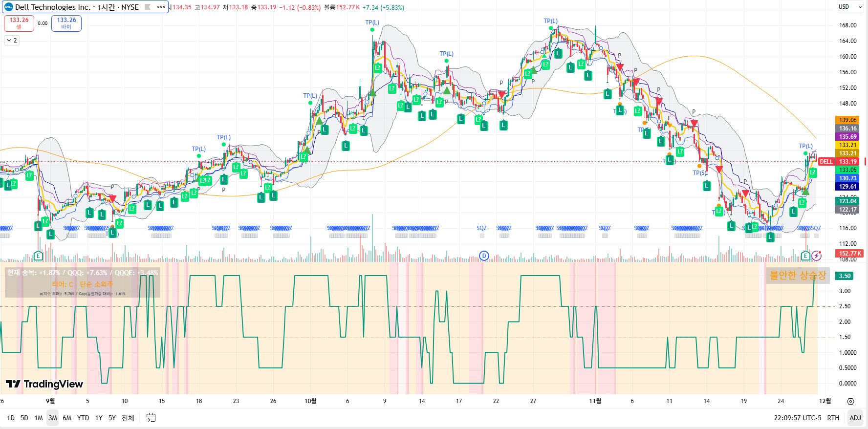This screenshot has width=868, height=429.
Task: Select the YTD time range
Action: (x=83, y=418)
